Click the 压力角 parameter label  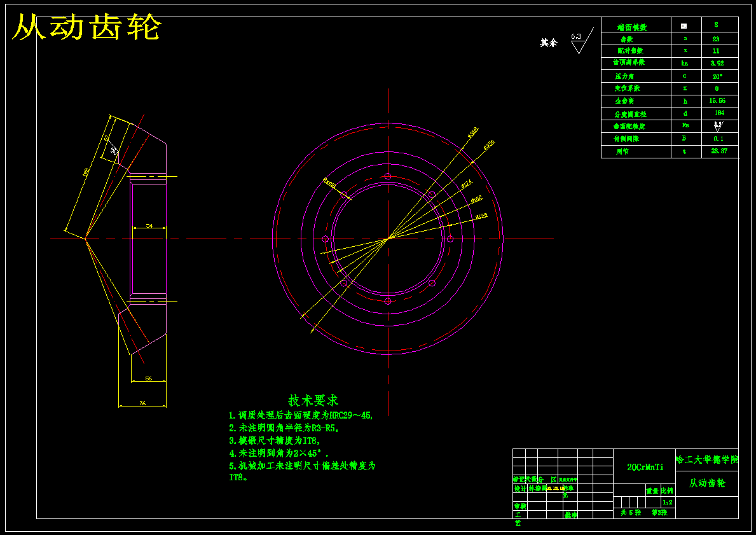point(624,76)
